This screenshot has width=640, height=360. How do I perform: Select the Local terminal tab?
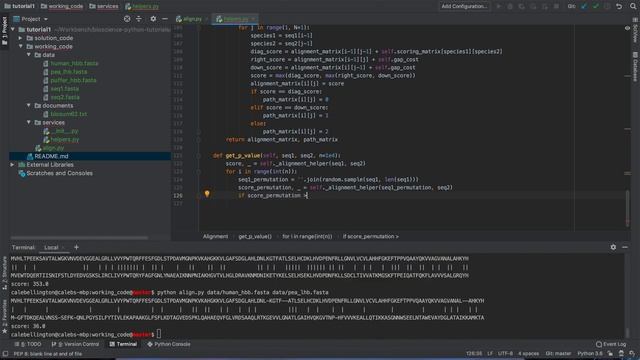[x=51, y=247]
